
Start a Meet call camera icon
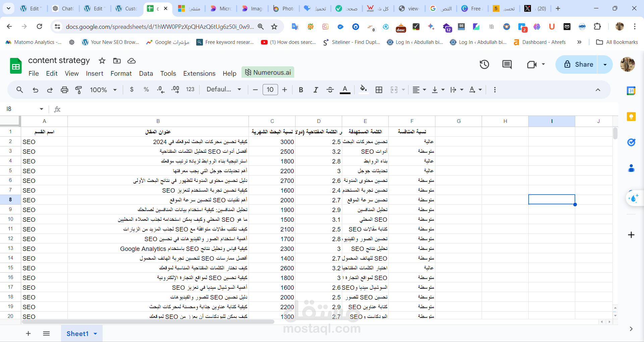coord(532,64)
